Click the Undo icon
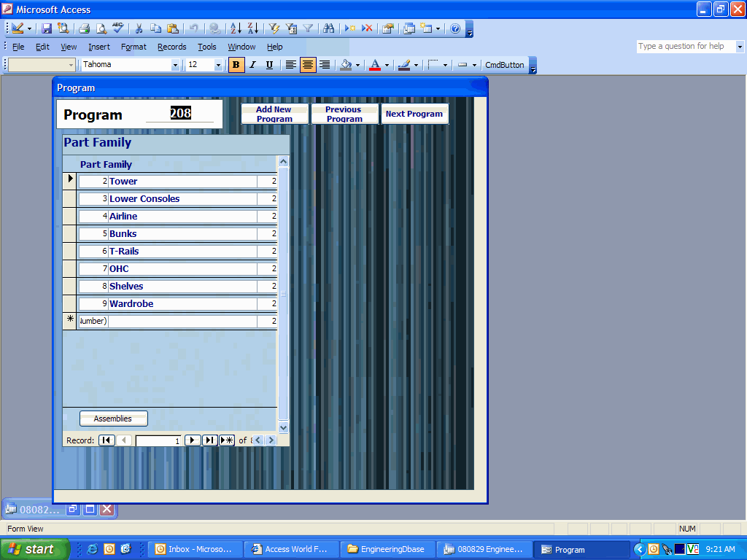Screen dimensions: 747x560 coord(194,28)
